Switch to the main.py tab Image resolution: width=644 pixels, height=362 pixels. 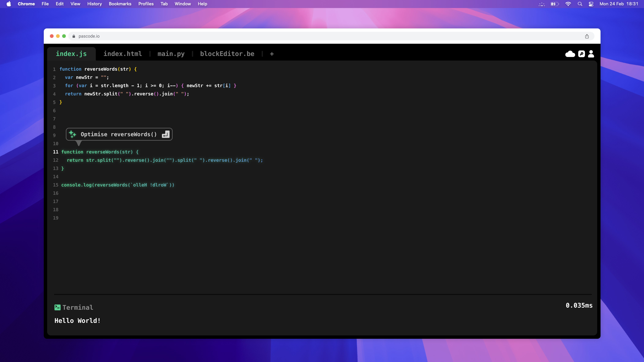pos(171,54)
